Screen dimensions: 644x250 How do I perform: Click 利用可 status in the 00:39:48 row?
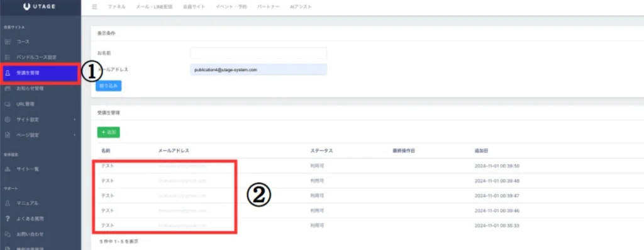[317, 181]
